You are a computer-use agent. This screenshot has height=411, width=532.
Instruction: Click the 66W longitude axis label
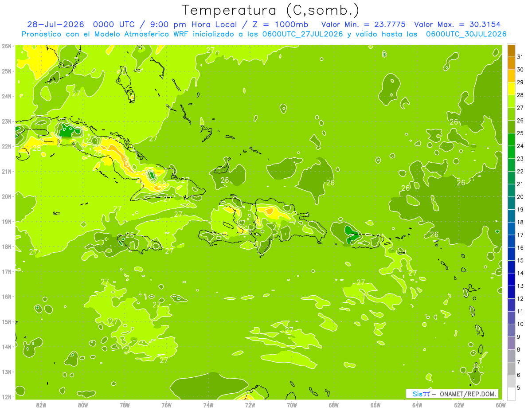tap(375, 404)
